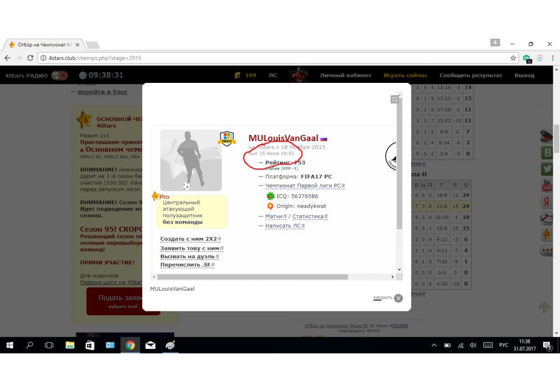Viewport: 560px width, 392px height.
Task: Show hidden system tray icons
Action: coord(434,345)
